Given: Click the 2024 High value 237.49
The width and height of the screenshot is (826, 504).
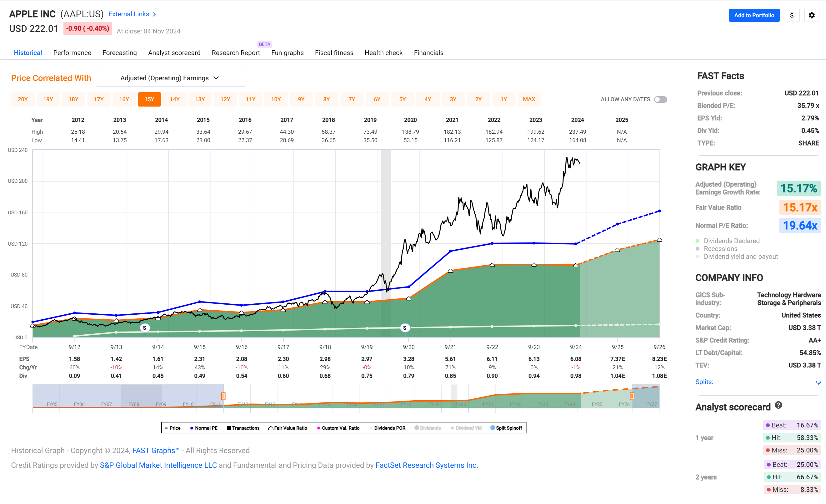Looking at the screenshot, I should pyautogui.click(x=577, y=132).
